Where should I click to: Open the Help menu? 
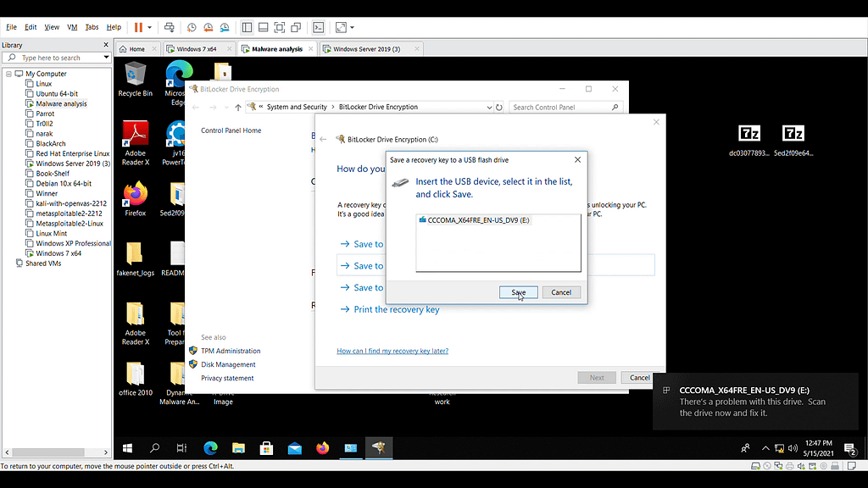(114, 26)
